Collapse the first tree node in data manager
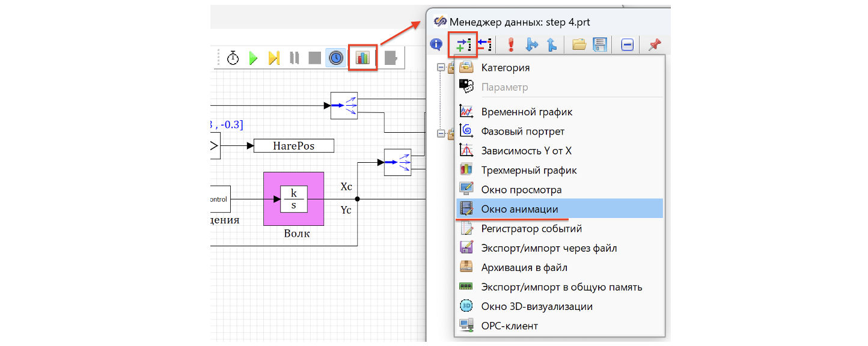Viewport: 868px width, 346px height. 441,68
